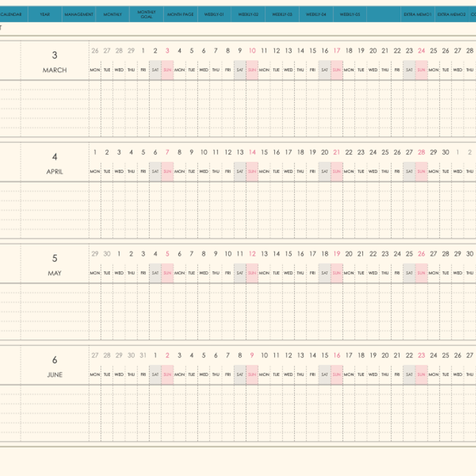Click pink date 26 in May row
The image size is (476, 476).
[421, 254]
